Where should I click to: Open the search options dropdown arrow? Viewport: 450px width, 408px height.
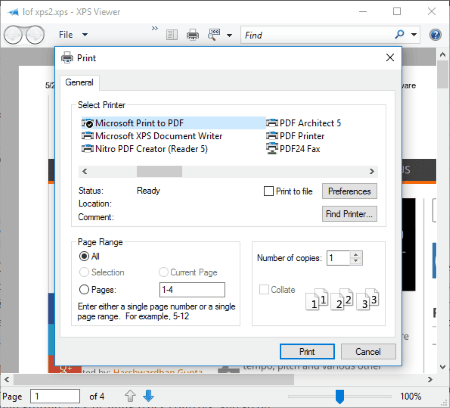(414, 34)
